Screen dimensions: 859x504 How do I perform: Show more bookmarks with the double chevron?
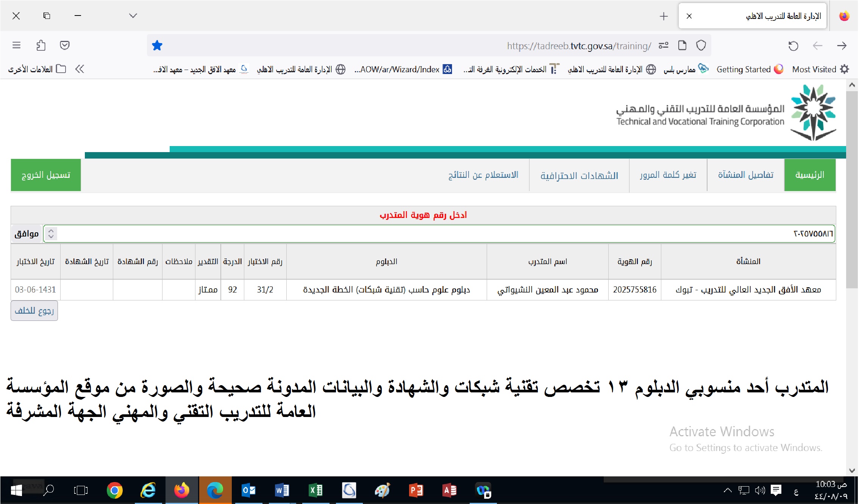point(80,69)
